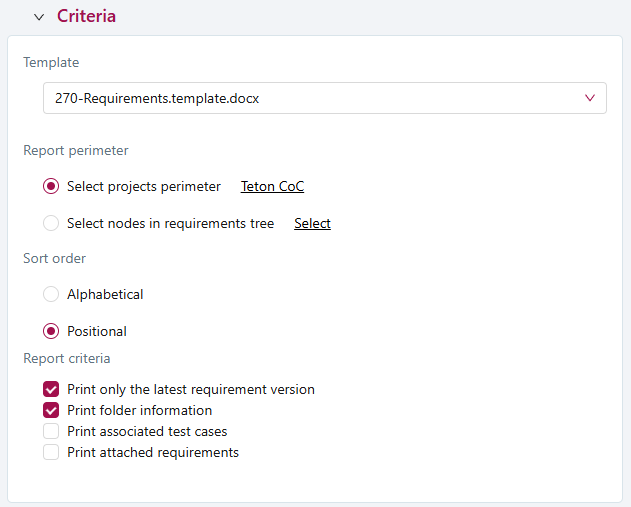The width and height of the screenshot is (631, 507).
Task: Choose the requirements tree nodes radio button
Action: click(51, 223)
